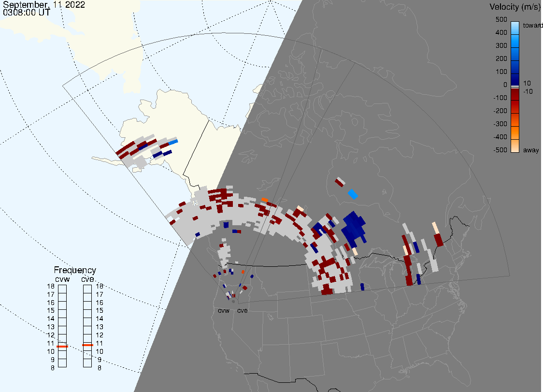Viewport: 543px width, 392px height.
Task: Click the -500 value on velocity scale
Action: coord(500,150)
